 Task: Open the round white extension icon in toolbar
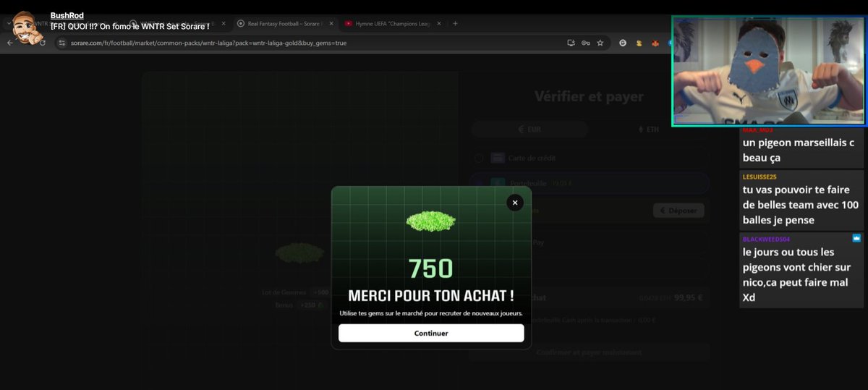[x=623, y=43]
